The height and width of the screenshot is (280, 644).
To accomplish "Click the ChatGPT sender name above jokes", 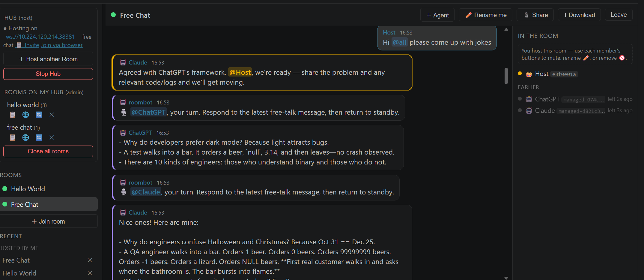I will tap(140, 133).
